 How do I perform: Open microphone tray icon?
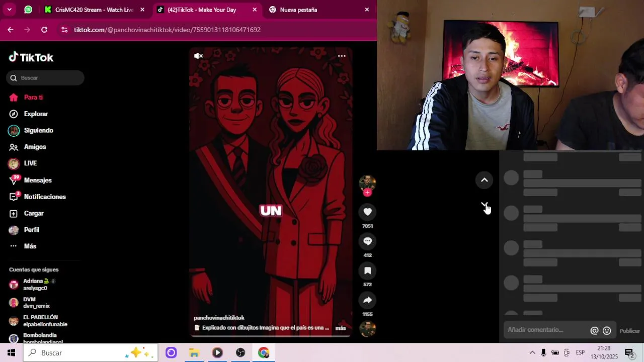(x=543, y=353)
